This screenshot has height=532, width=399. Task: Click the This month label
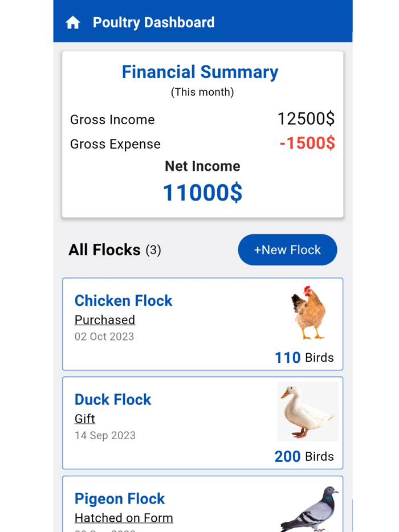click(202, 92)
